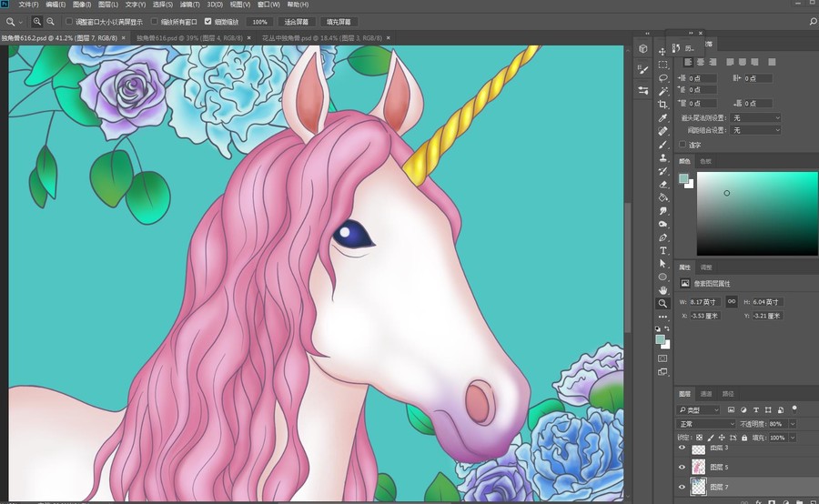The image size is (819, 504).
Task: Select the Healing Brush tool
Action: click(662, 131)
